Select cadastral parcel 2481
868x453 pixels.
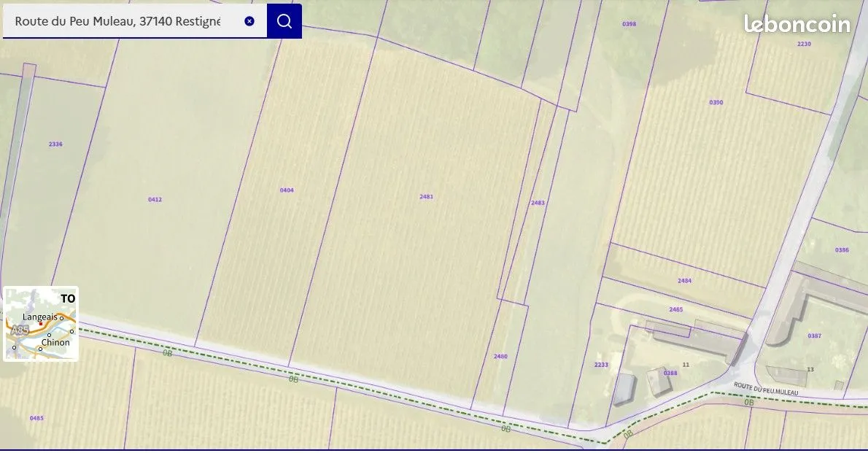[x=426, y=197]
